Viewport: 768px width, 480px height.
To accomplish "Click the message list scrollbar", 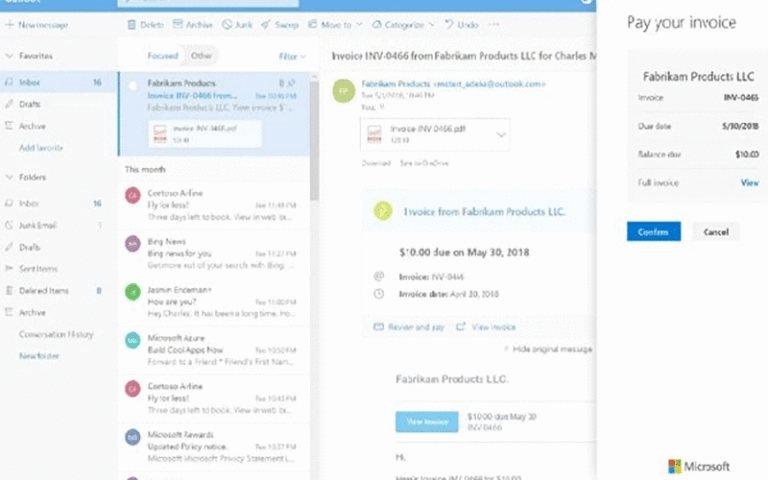I will pos(314,142).
